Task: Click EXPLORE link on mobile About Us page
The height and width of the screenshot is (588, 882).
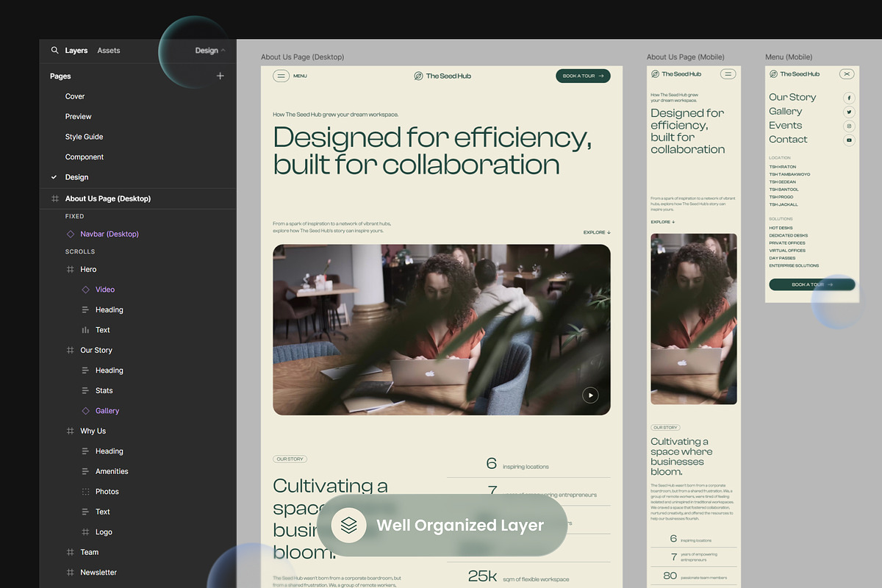Action: coord(662,222)
